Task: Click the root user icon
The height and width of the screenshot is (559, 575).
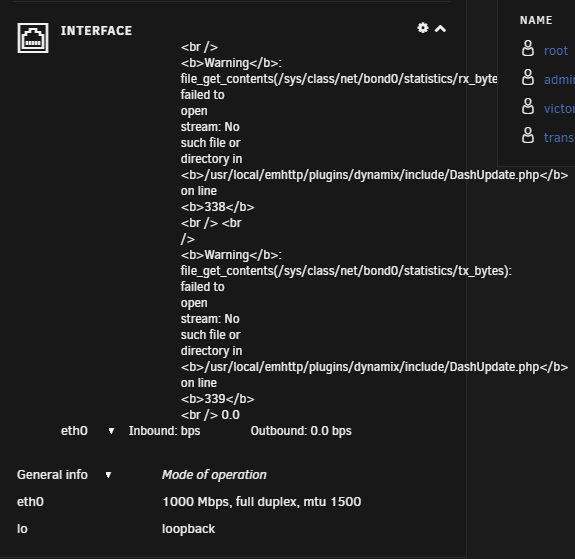Action: coord(528,48)
